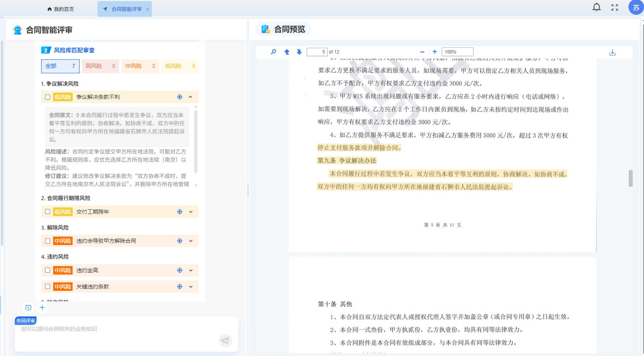Check the 违约金高 risk checkbox
This screenshot has width=644, height=356.
point(47,270)
